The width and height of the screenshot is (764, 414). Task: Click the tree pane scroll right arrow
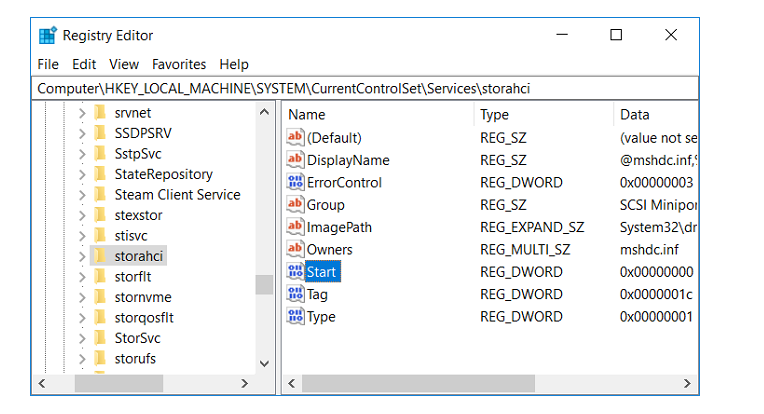245,383
